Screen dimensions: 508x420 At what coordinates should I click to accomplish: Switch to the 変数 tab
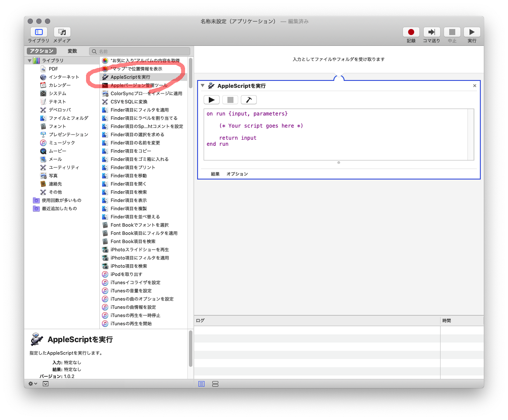(x=72, y=51)
